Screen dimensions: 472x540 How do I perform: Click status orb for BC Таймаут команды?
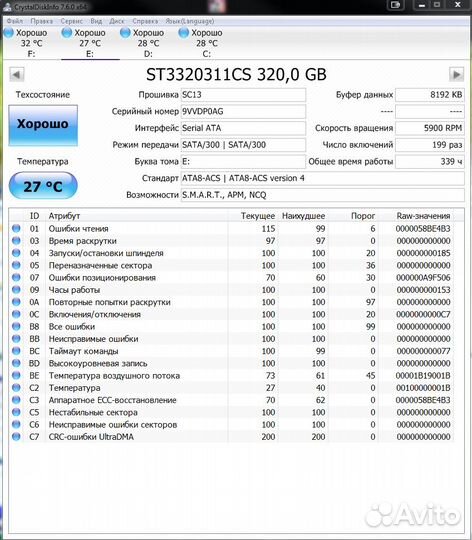tap(16, 351)
